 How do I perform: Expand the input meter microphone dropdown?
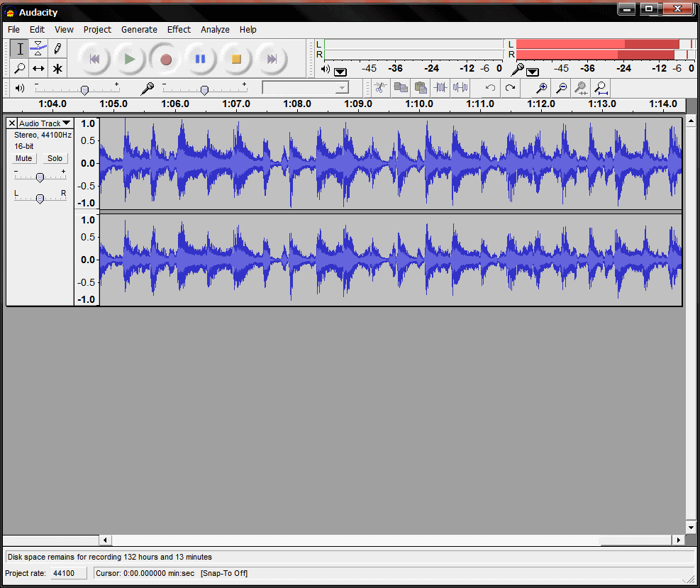(533, 71)
